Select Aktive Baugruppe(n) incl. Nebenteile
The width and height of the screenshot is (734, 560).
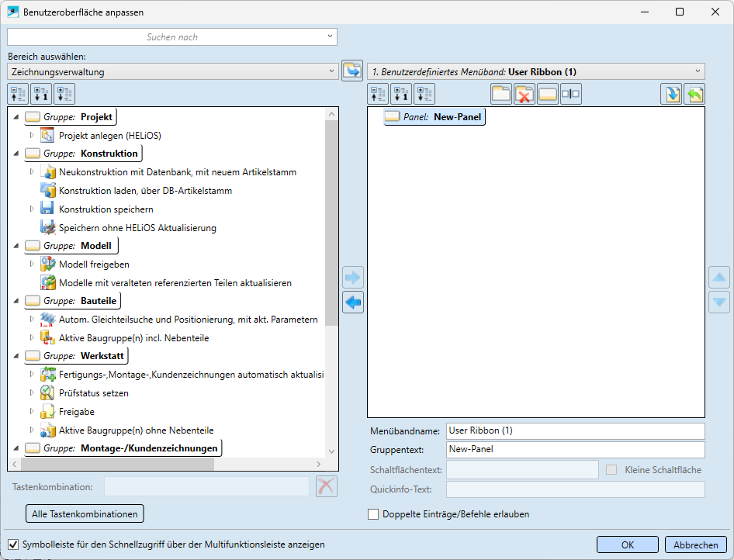tap(134, 337)
